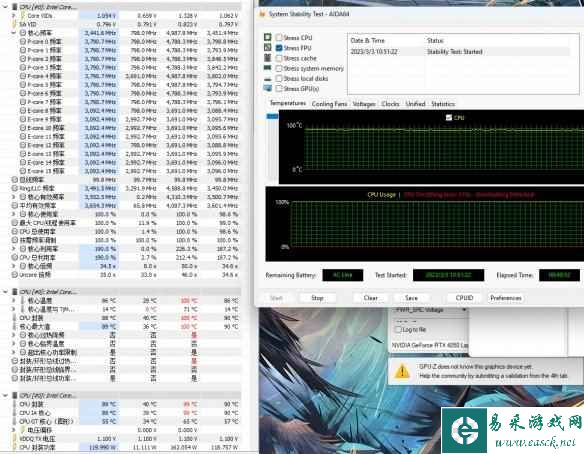Click the clock icon beside E-core 10 频率
584x454 pixels.
pos(23,128)
